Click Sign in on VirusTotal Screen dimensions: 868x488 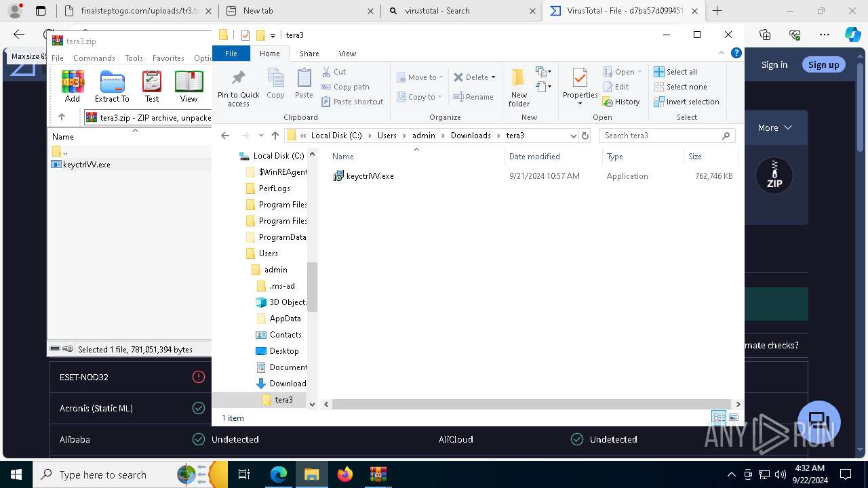[x=774, y=65]
